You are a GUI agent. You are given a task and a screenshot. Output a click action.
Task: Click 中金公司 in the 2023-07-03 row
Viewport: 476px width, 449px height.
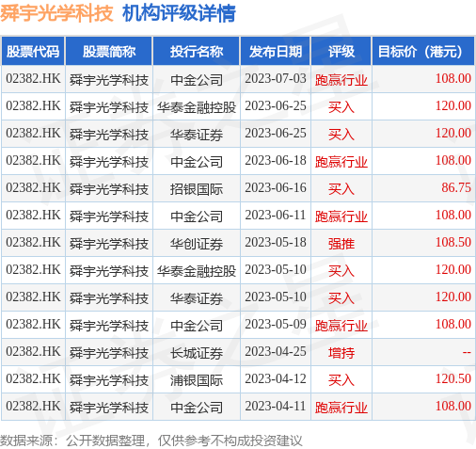[x=197, y=79]
